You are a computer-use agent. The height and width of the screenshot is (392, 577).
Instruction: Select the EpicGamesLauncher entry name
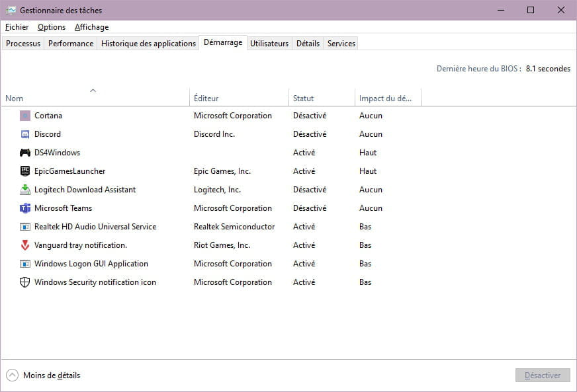(x=70, y=171)
